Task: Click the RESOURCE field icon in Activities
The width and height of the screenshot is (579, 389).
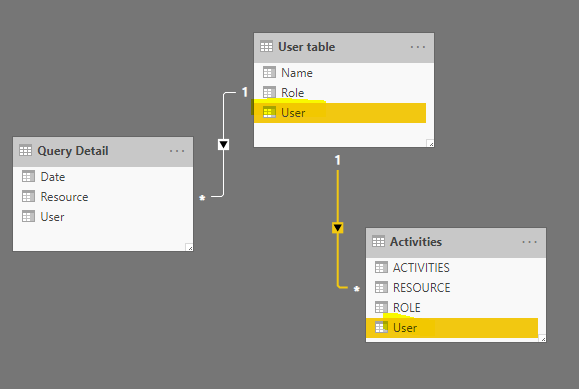Action: [x=381, y=287]
